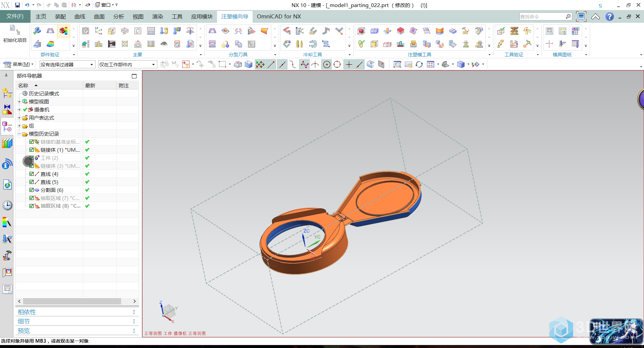Open the Standard Part Library bolt icon
The width and height of the screenshot is (644, 348).
click(164, 31)
